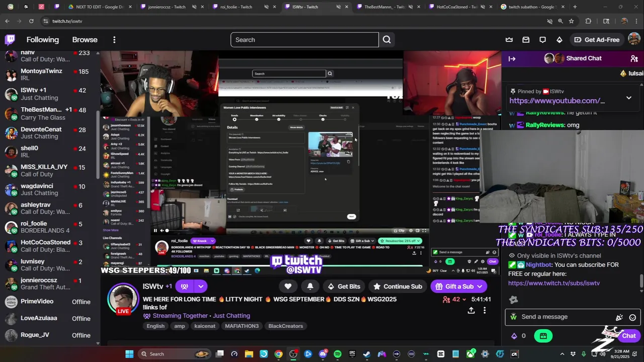Collapse chat with the arrow icon
Image resolution: width=644 pixels, height=362 pixels.
[512, 59]
